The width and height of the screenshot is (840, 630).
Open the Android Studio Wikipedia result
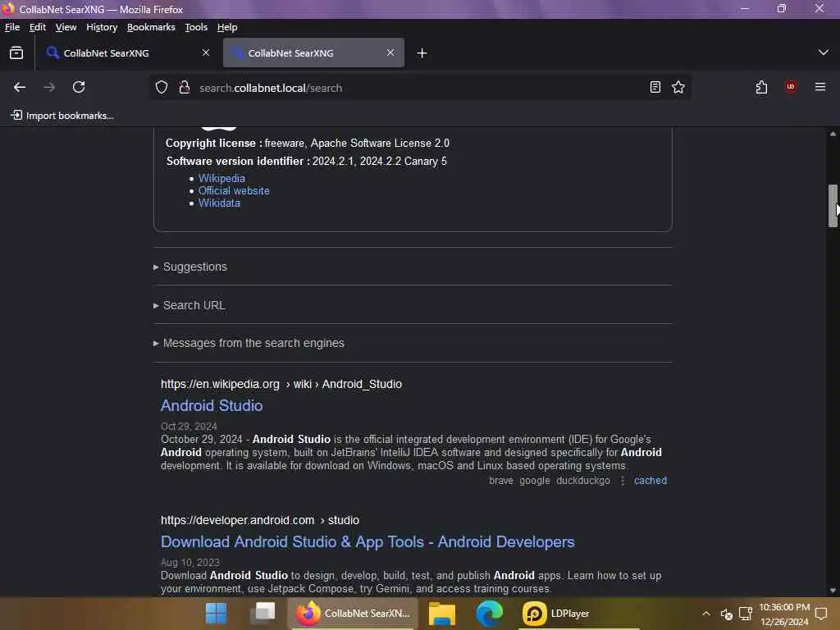point(212,405)
